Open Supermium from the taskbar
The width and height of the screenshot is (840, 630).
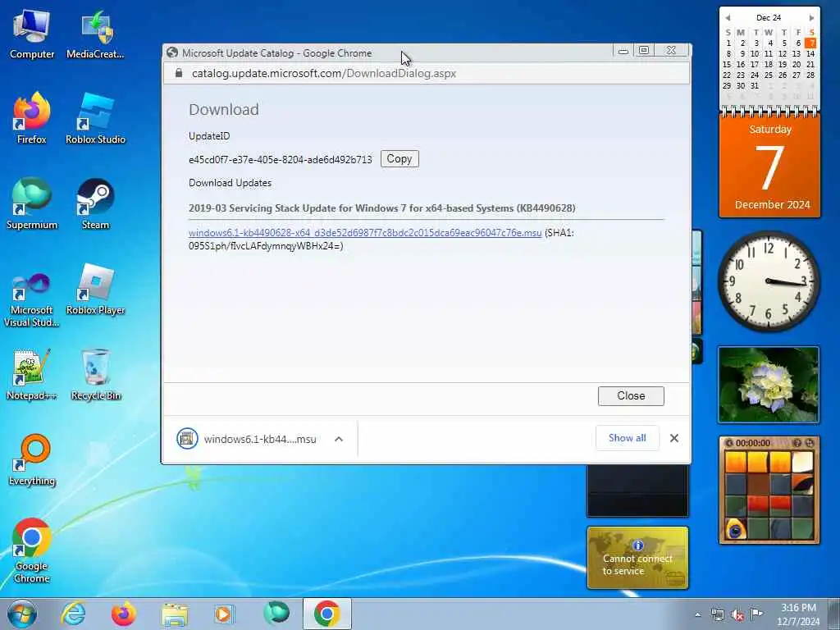click(276, 613)
